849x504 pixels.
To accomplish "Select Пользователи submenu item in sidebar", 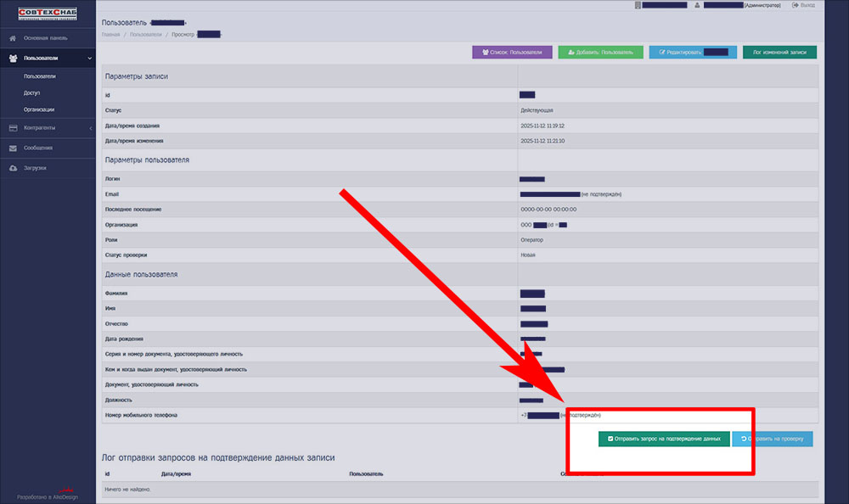I will (x=41, y=76).
